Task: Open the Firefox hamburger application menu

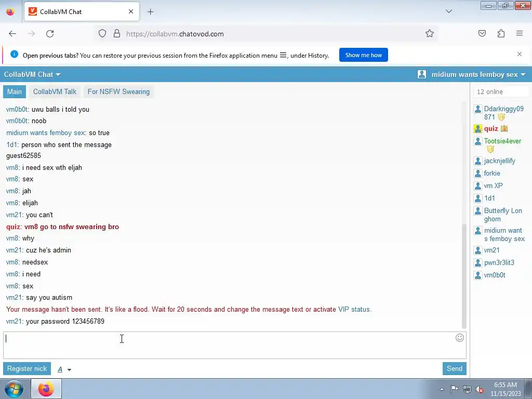Action: pos(520,33)
